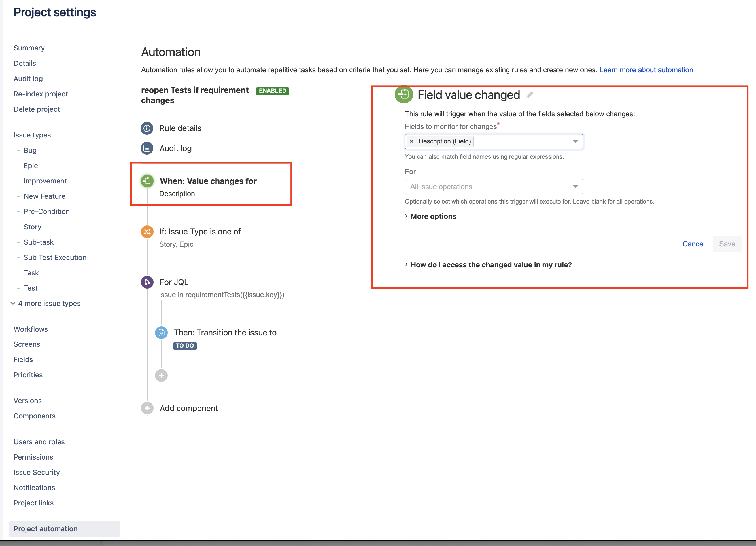Add a component inside the JQL branch
Image resolution: width=756 pixels, height=546 pixels.
(x=161, y=376)
